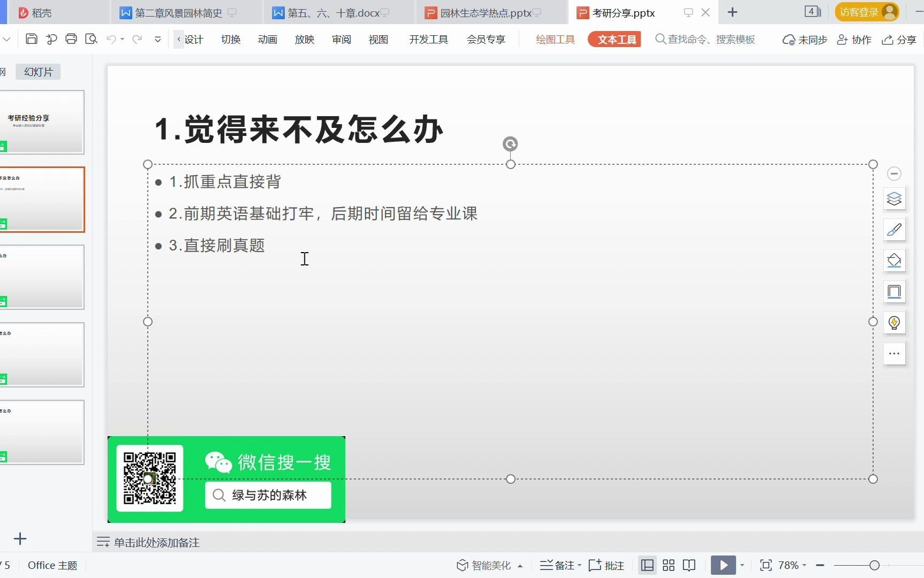Click 协作 collaboration button
The height and width of the screenshot is (578, 924).
(854, 40)
